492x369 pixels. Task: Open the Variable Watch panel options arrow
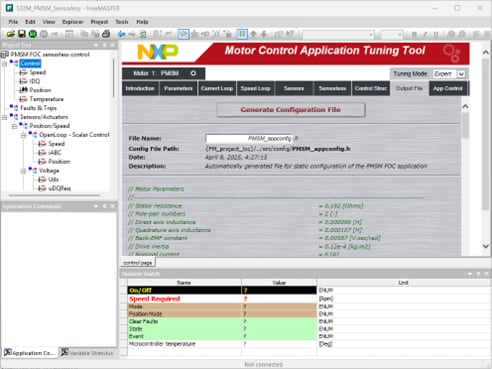[470, 274]
